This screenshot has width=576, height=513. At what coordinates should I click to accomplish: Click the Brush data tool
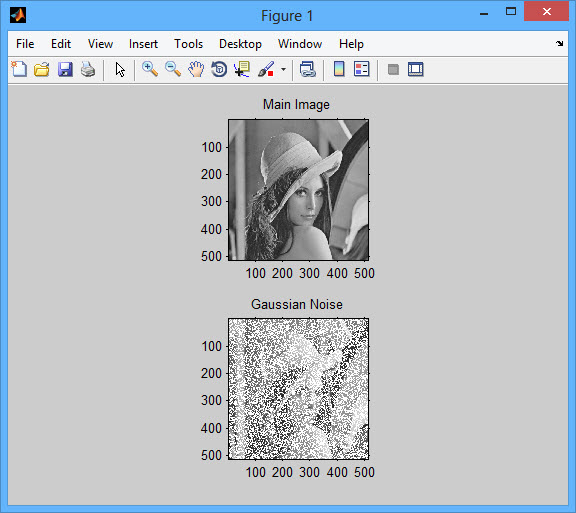(266, 69)
